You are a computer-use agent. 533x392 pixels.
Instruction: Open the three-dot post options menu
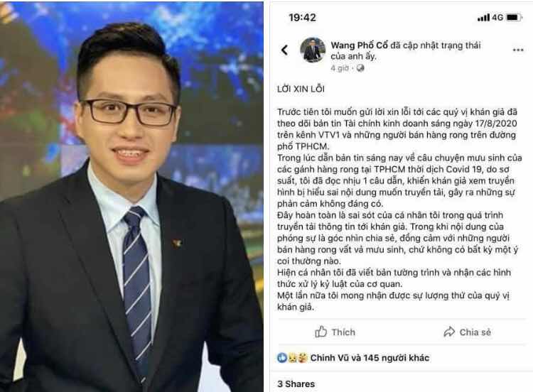[517, 50]
